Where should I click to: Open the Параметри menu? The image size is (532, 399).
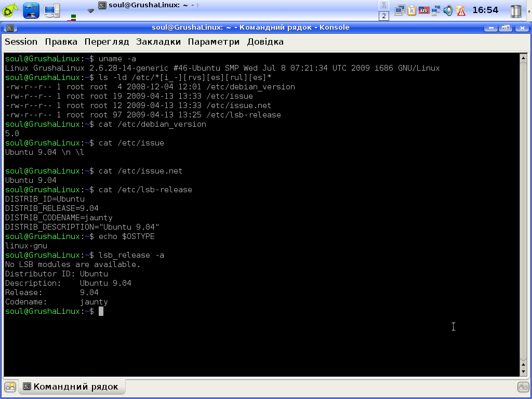(x=214, y=42)
